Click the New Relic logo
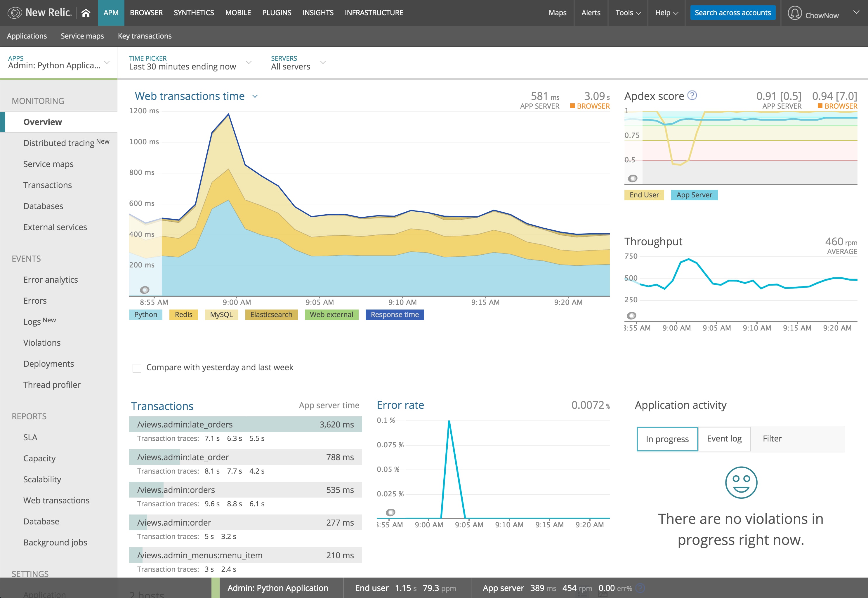Screen dimensions: 868x598 tap(39, 13)
